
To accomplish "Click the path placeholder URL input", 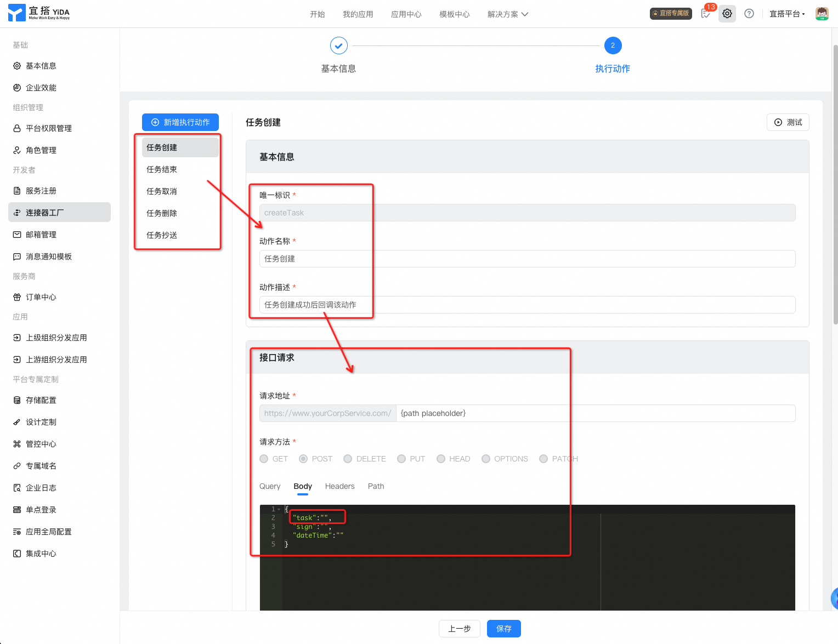I will [x=596, y=413].
